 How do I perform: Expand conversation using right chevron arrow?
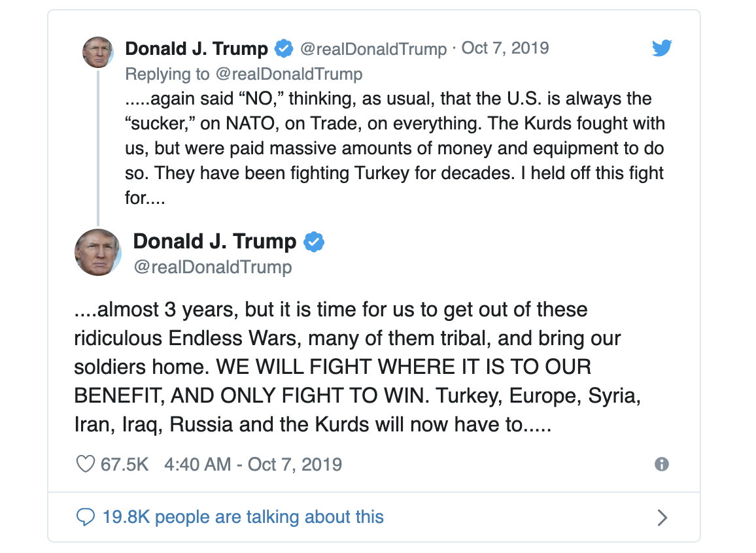click(x=662, y=518)
